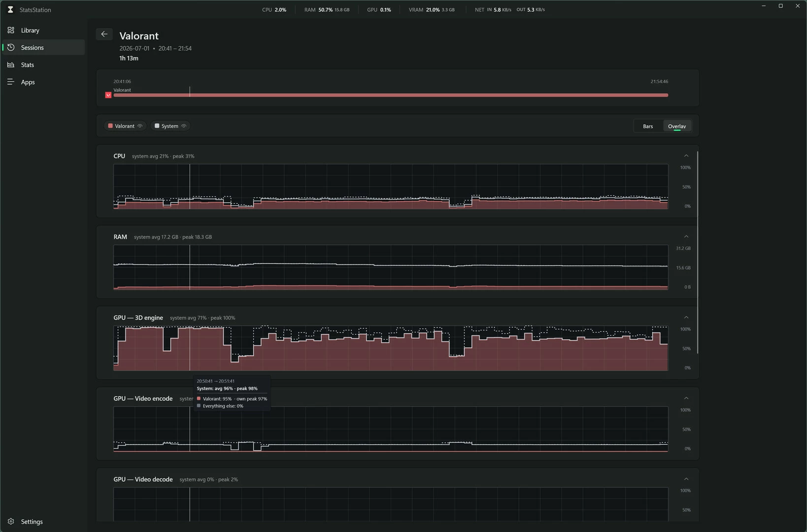The width and height of the screenshot is (807, 532).
Task: Toggle the System eye visibility icon
Action: tap(184, 126)
